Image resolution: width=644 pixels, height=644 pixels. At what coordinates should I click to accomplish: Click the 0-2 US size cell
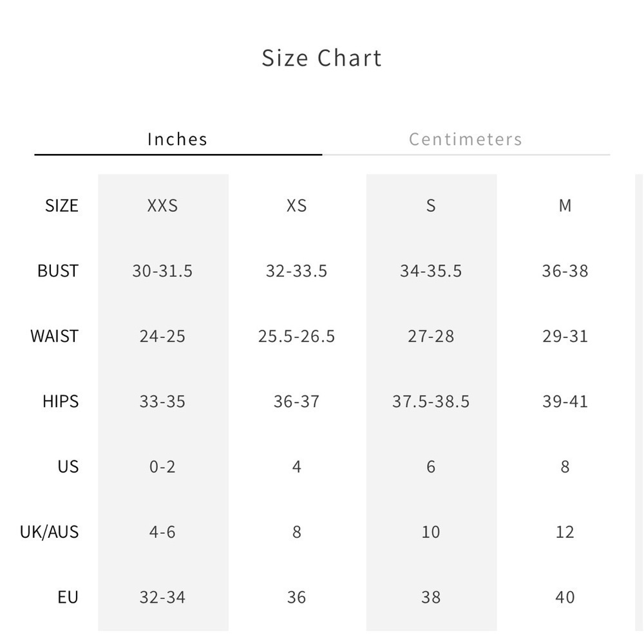[162, 466]
